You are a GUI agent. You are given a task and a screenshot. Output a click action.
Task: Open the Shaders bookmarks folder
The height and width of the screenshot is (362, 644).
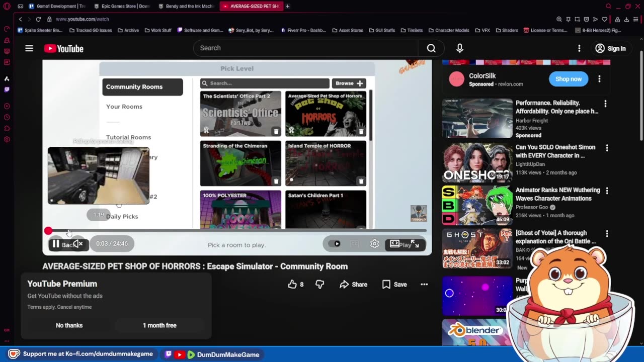pyautogui.click(x=506, y=30)
